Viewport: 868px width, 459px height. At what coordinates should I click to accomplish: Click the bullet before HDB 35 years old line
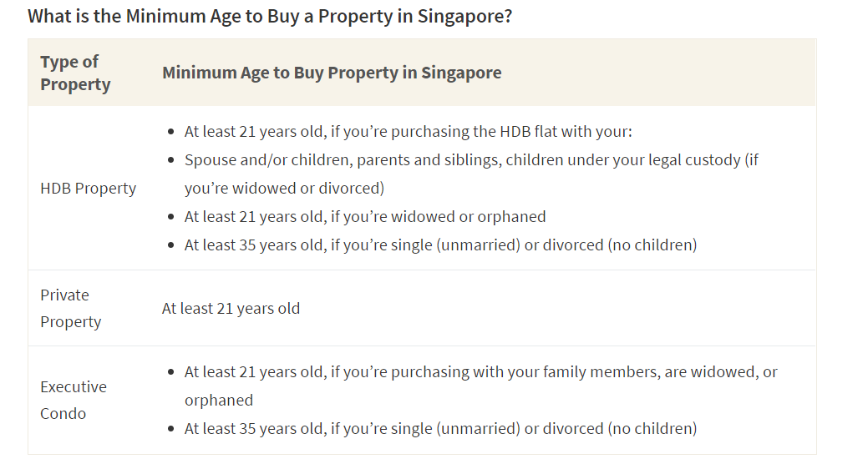(x=171, y=245)
